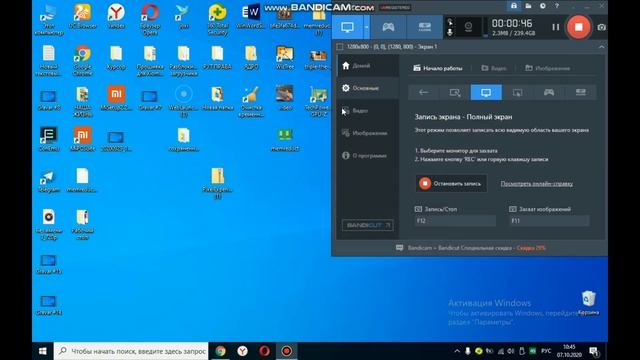Open the About section in Bandicam sidebar
Image resolution: width=640 pixels, height=360 pixels.
click(367, 156)
